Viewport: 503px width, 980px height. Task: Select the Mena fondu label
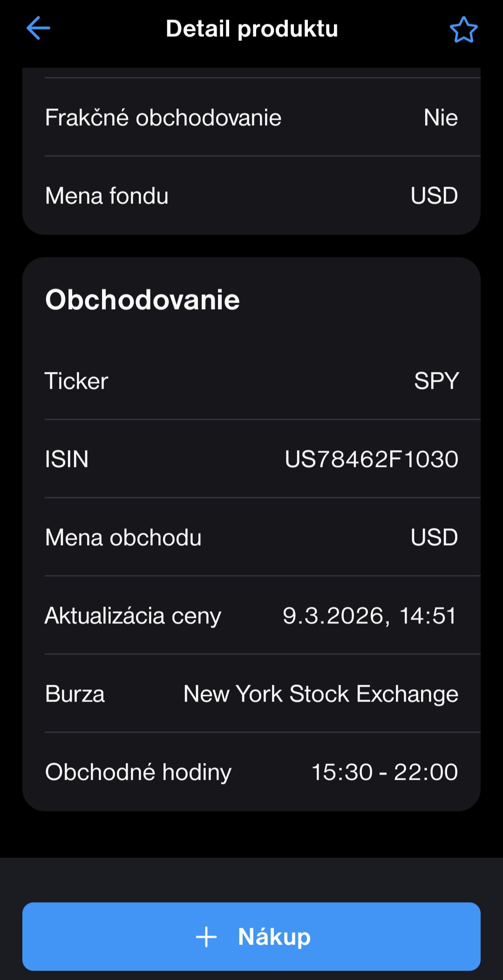click(x=107, y=196)
